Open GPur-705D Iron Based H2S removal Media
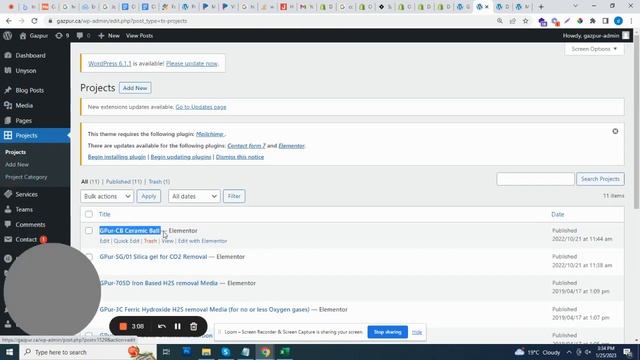Screen dimensions: 640x360 coord(159,283)
